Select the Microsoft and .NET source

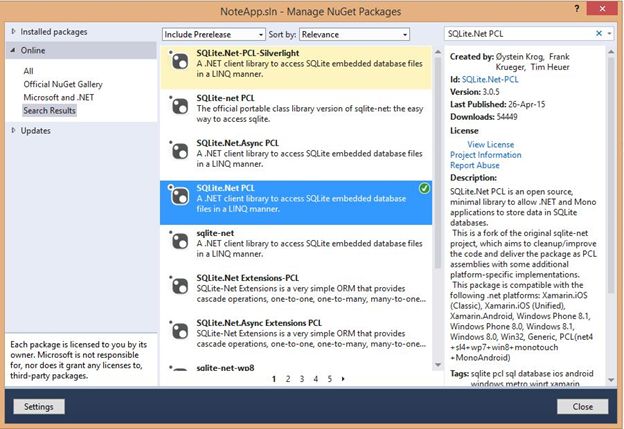point(58,98)
